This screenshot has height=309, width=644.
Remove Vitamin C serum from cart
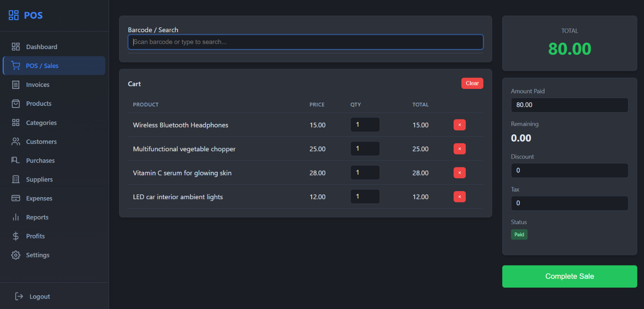[460, 173]
